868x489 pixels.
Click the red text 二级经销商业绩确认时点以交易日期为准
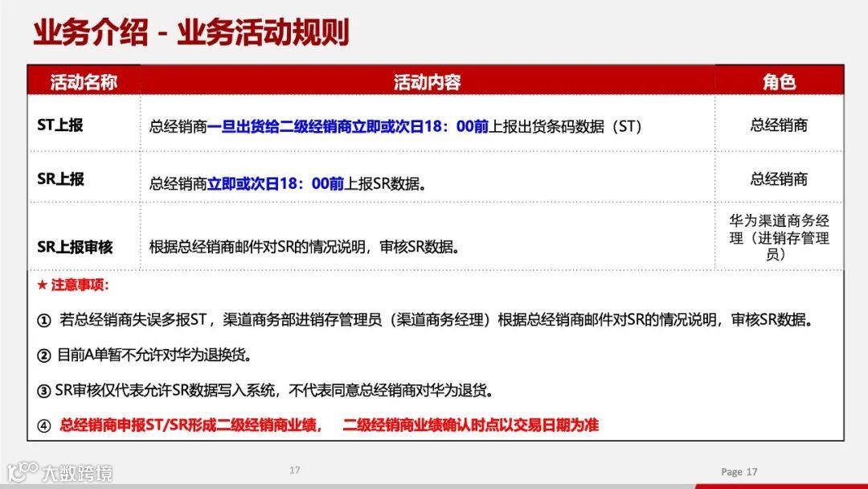[x=471, y=425]
